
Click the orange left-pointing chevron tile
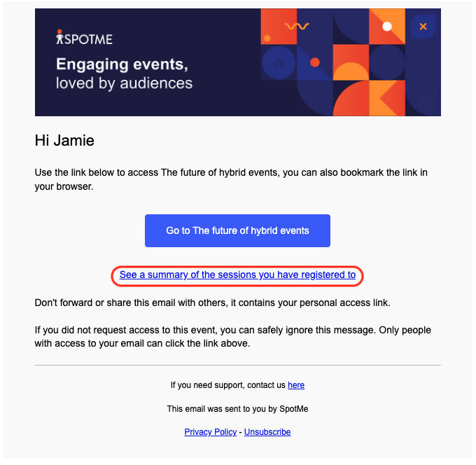pyautogui.click(x=387, y=98)
